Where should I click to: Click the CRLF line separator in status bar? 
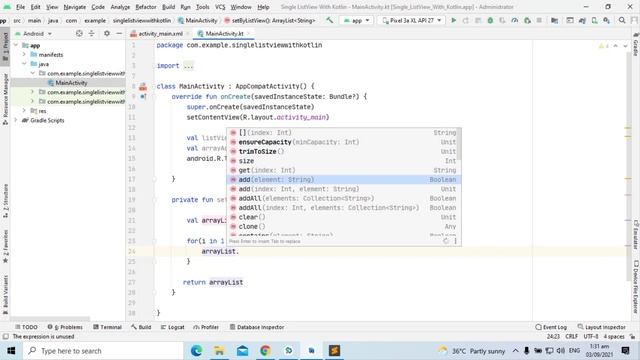point(571,336)
